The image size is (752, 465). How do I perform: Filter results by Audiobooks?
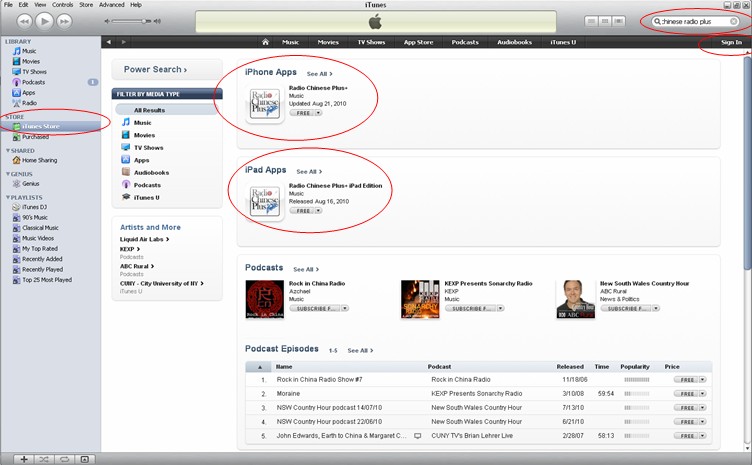[151, 173]
